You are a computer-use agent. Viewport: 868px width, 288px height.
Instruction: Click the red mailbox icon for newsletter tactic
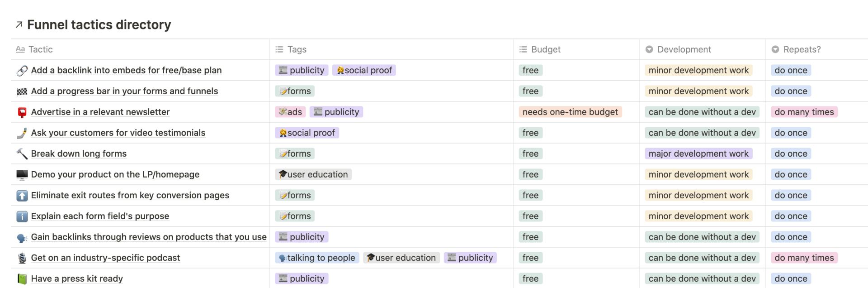click(22, 112)
